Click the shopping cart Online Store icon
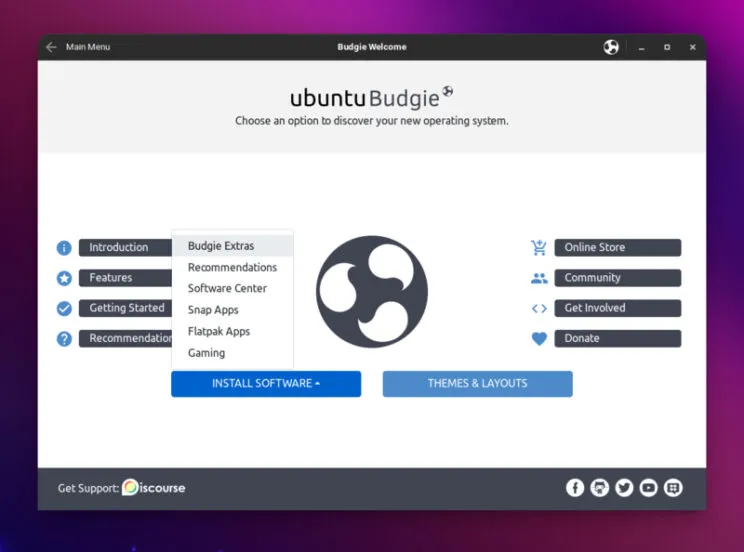 pos(539,247)
